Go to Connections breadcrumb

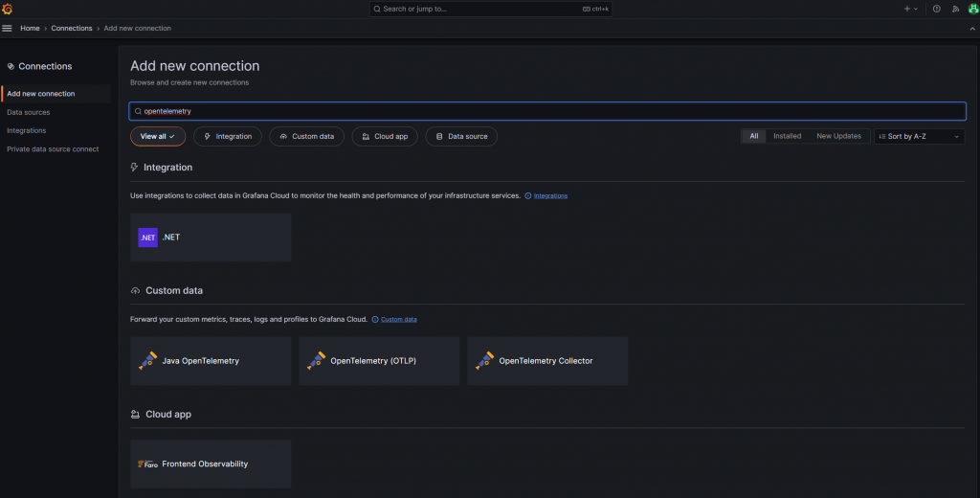click(72, 28)
